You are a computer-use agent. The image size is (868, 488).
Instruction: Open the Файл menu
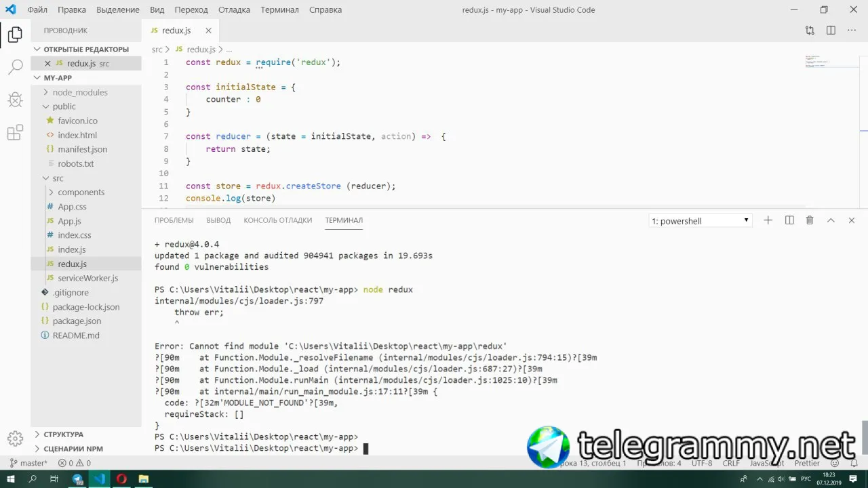[37, 9]
